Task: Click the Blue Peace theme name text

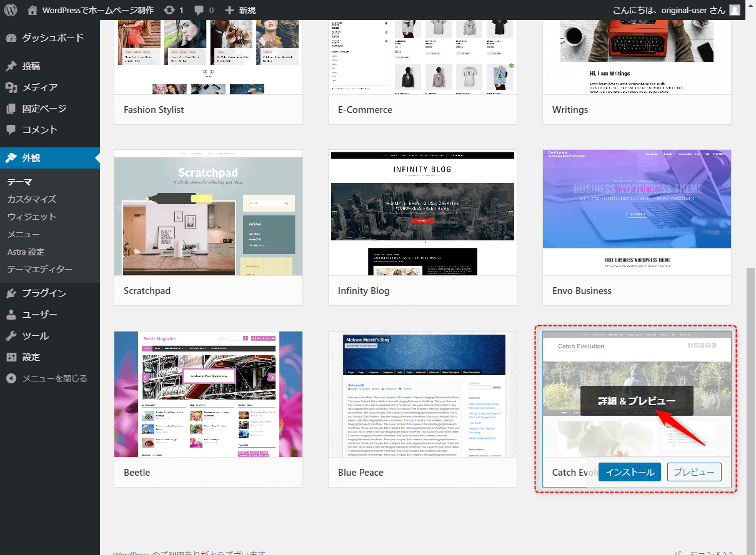Action: pos(361,473)
